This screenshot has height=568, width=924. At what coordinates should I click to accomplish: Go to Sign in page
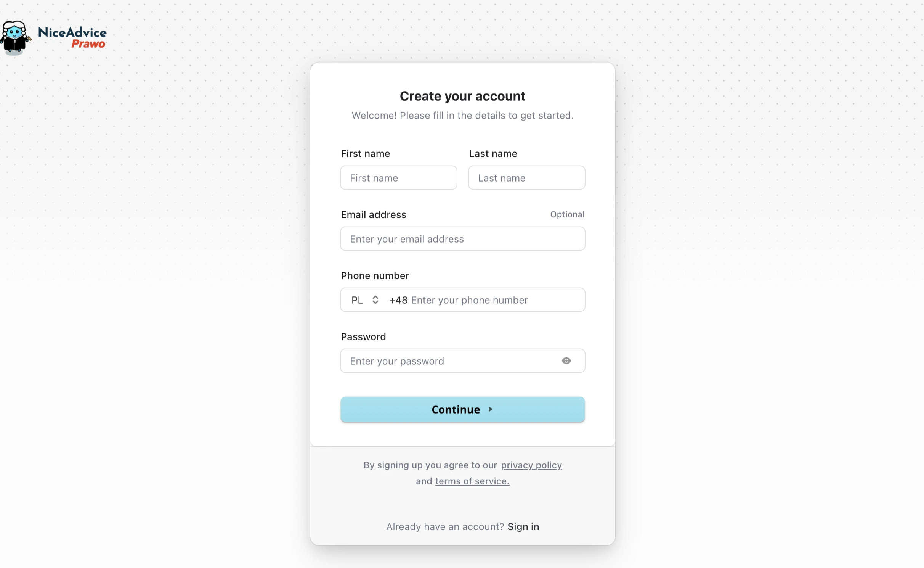[523, 527]
